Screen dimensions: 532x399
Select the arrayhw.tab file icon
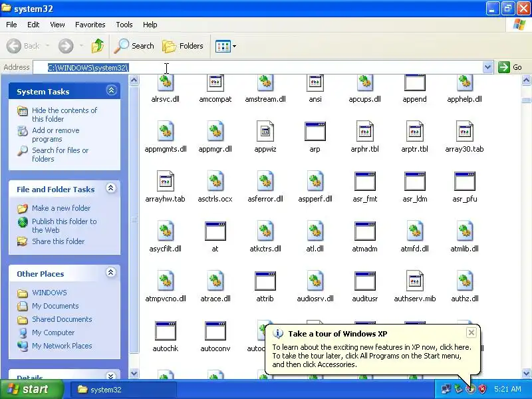166,182
